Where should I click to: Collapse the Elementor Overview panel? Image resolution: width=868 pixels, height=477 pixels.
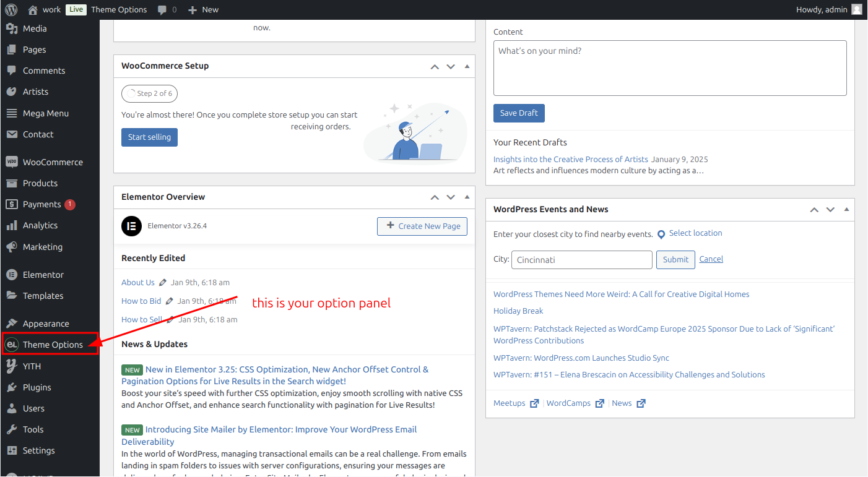(467, 197)
